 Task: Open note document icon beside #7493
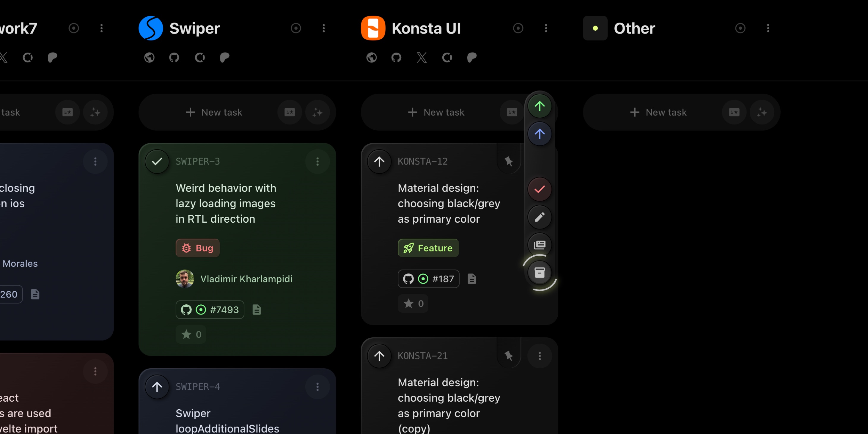click(257, 310)
